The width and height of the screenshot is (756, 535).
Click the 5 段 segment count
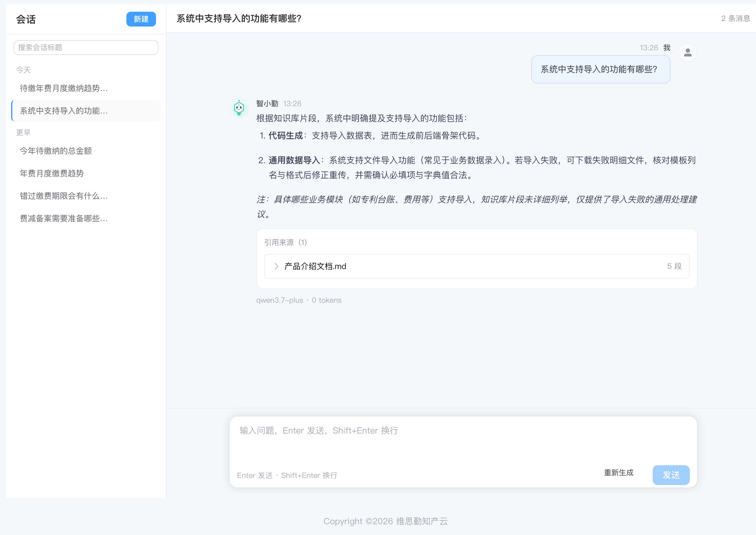click(674, 266)
